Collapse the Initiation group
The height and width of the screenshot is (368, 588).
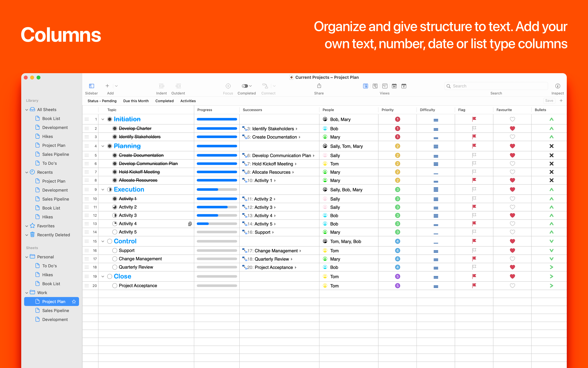pyautogui.click(x=103, y=119)
